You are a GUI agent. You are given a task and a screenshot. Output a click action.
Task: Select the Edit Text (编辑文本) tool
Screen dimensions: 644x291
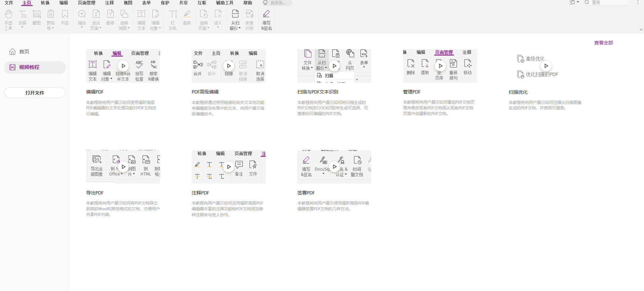click(141, 20)
